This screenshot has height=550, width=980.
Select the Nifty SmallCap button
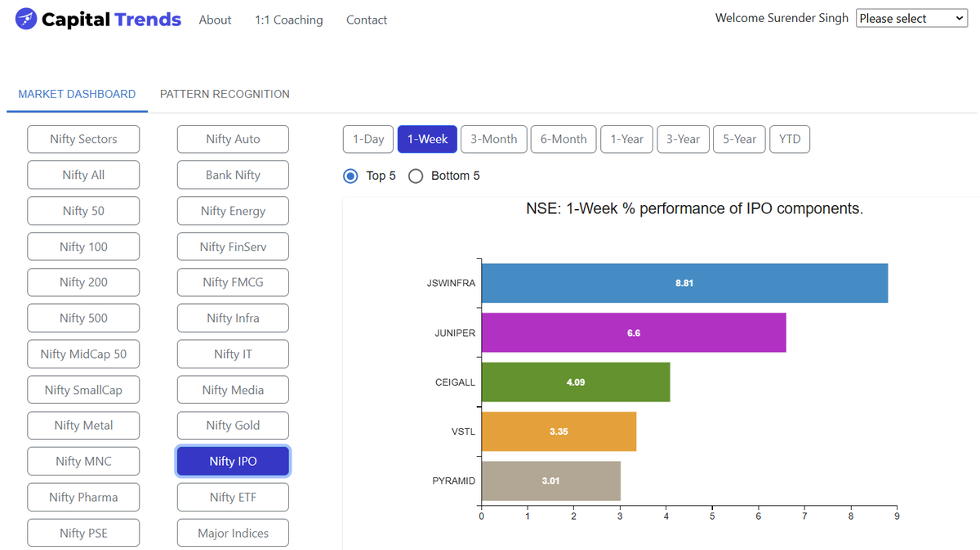tap(83, 390)
